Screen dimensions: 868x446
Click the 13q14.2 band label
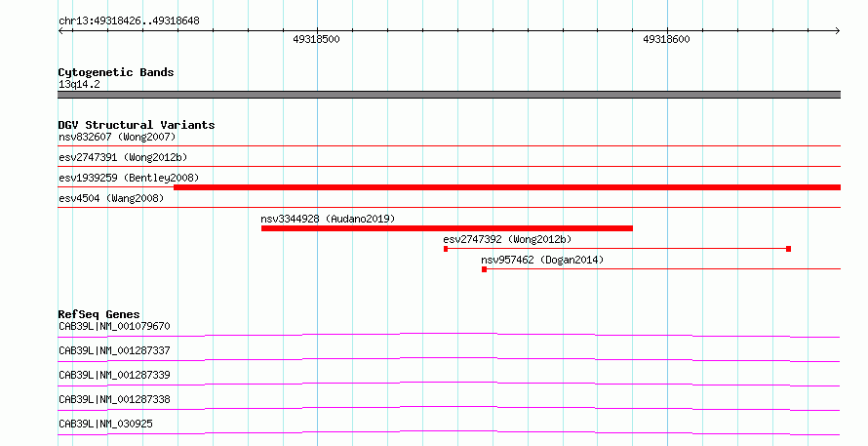point(79,85)
